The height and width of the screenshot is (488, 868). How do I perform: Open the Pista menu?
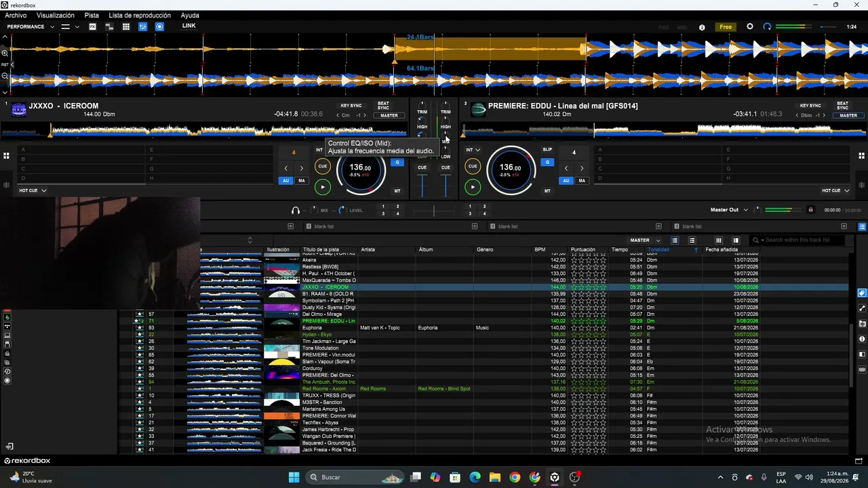(x=92, y=16)
